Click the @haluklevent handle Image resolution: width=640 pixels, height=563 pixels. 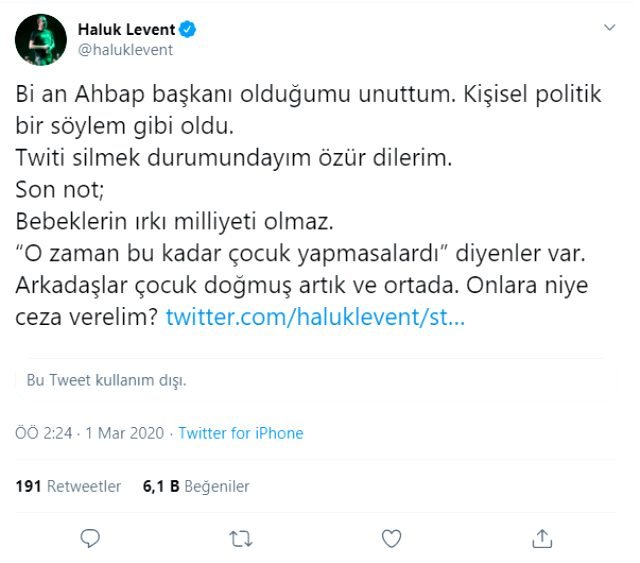(x=125, y=49)
